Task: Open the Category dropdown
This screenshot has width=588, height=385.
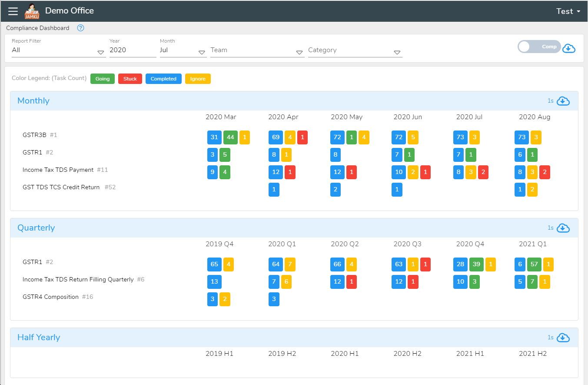Action: pos(397,52)
